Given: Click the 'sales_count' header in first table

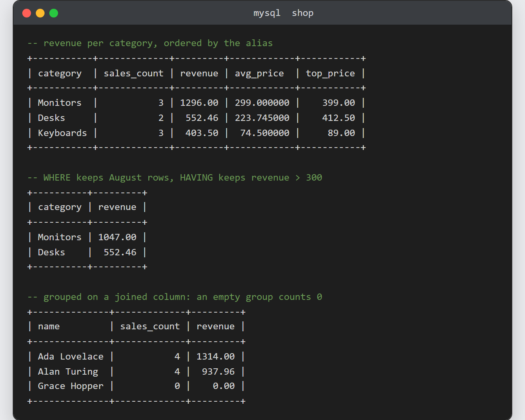Looking at the screenshot, I should click(x=134, y=74).
